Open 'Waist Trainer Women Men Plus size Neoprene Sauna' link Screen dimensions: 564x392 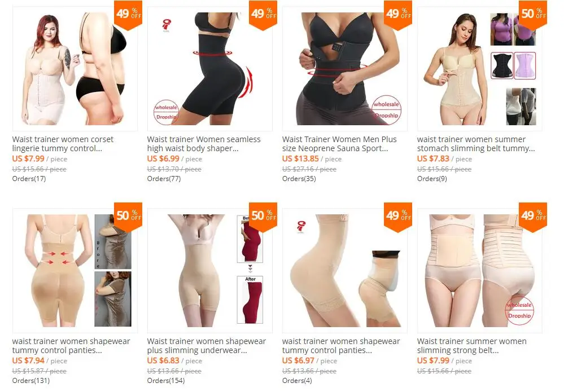(x=339, y=144)
